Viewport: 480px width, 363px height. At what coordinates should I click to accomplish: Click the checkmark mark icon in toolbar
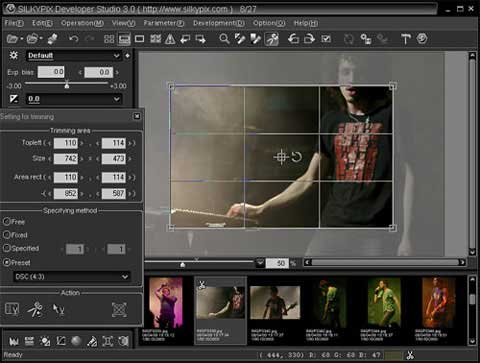tap(326, 39)
